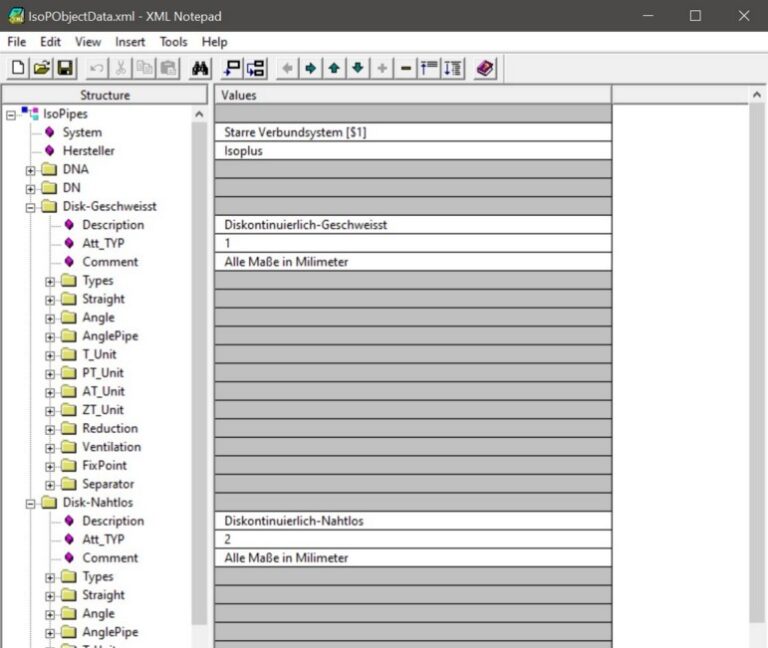The image size is (768, 648).
Task: Expand the FixPoint folder
Action: 50,467
